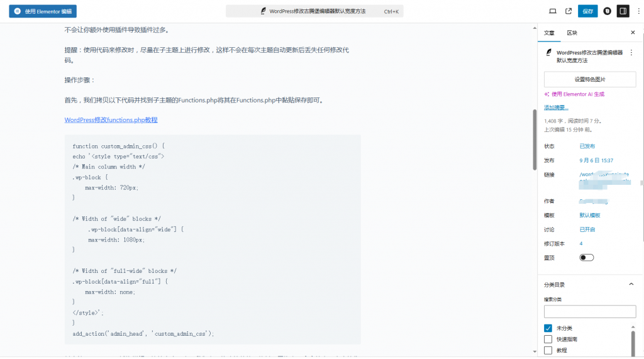
Task: Click the blue Save button
Action: click(588, 11)
